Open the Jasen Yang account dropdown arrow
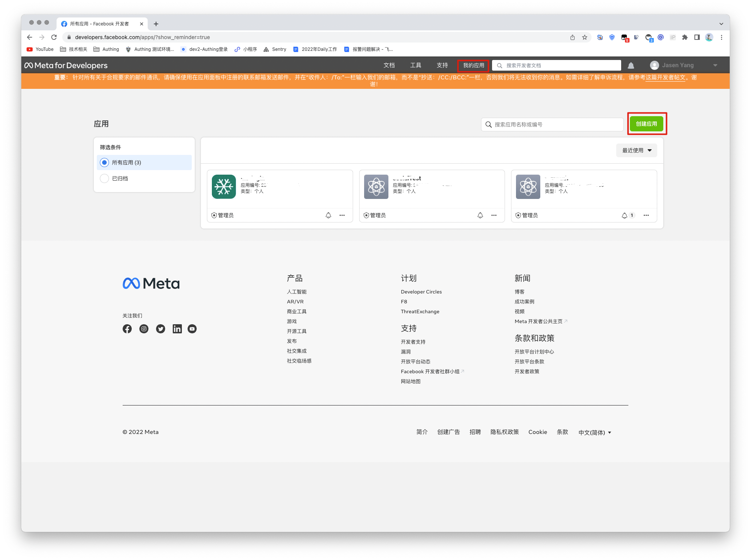 (715, 65)
